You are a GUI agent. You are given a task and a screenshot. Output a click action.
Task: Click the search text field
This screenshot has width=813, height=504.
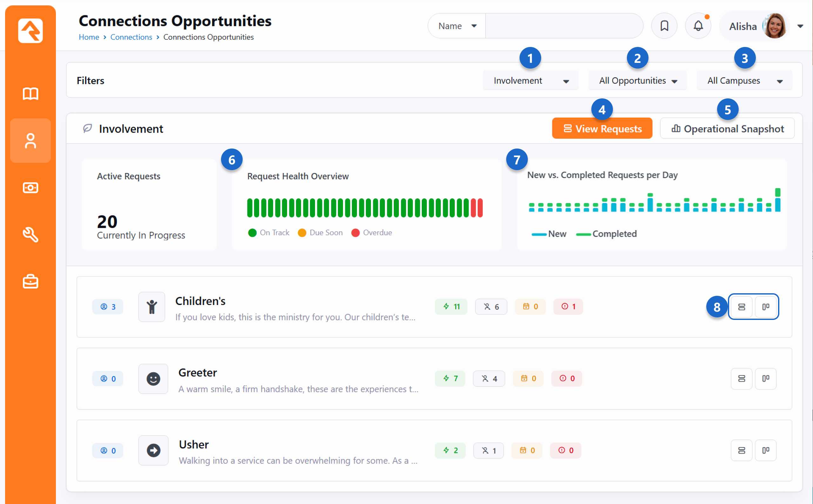pyautogui.click(x=564, y=26)
